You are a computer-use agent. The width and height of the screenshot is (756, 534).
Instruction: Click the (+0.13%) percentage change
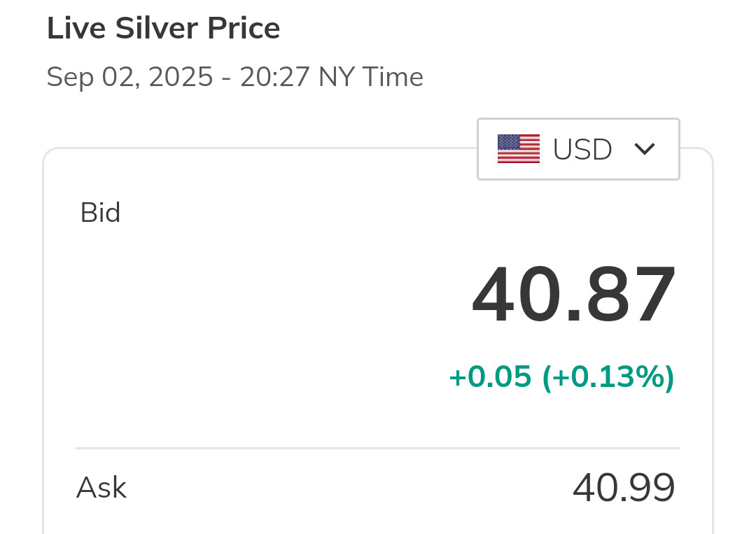(x=608, y=377)
